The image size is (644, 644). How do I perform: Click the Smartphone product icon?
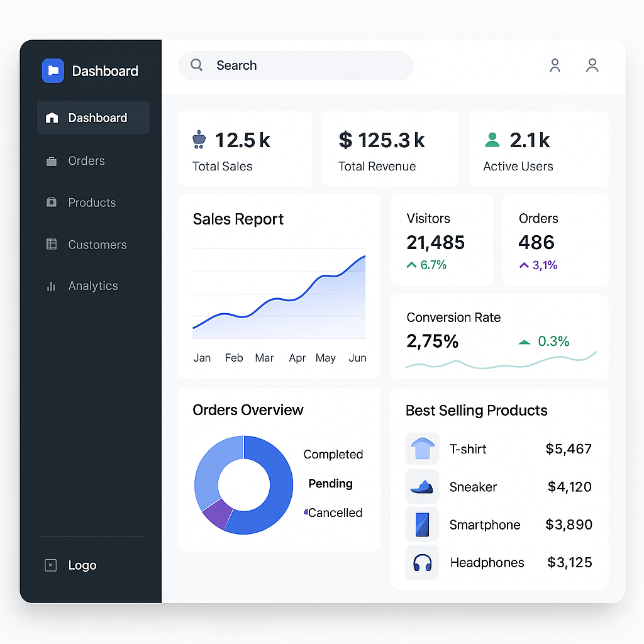coord(422,525)
